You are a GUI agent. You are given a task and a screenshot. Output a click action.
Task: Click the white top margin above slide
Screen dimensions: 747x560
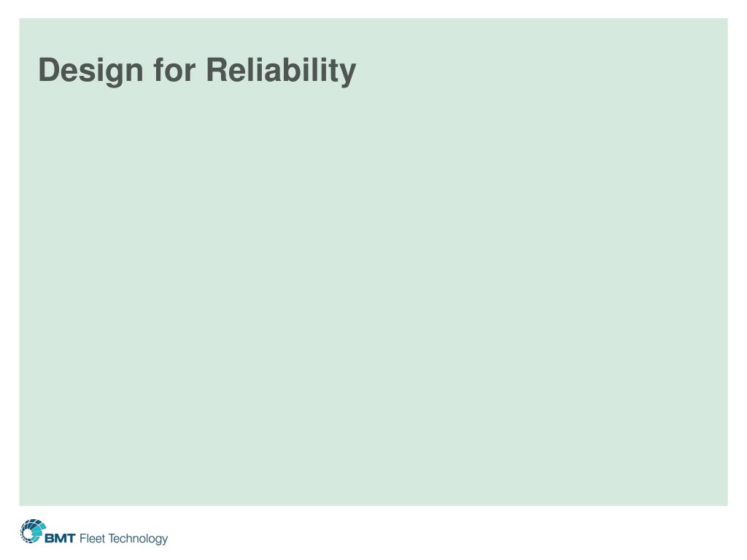[373, 9]
